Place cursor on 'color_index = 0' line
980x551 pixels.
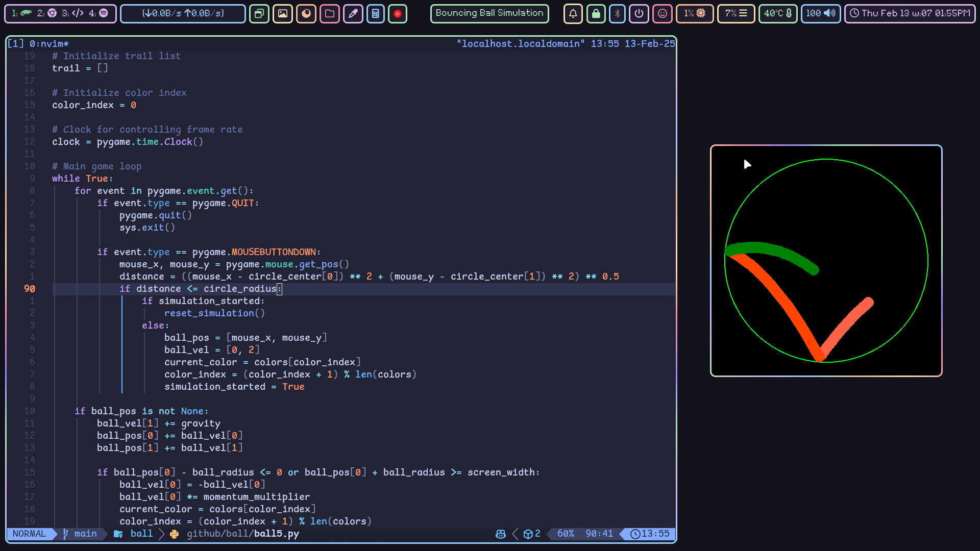[94, 105]
